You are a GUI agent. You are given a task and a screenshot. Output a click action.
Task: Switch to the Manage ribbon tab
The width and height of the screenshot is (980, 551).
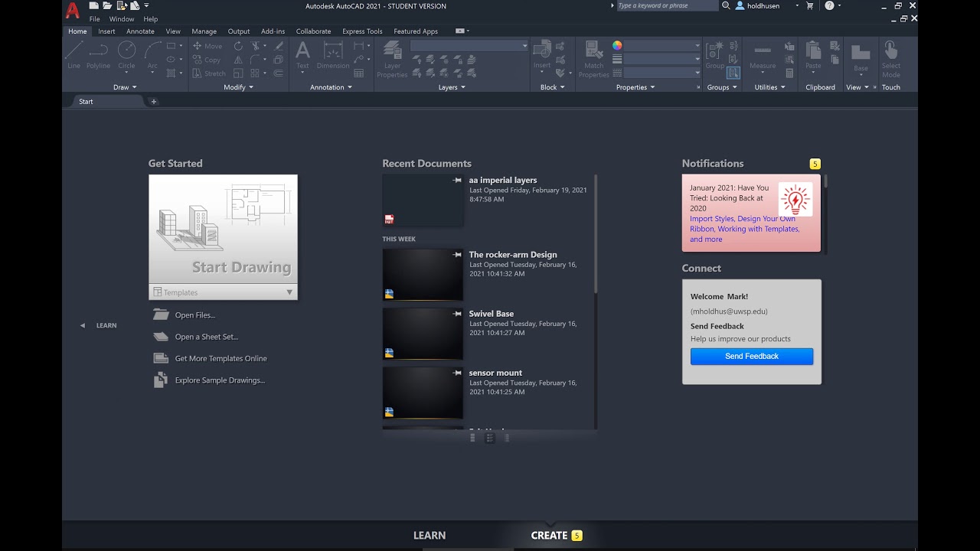coord(204,31)
